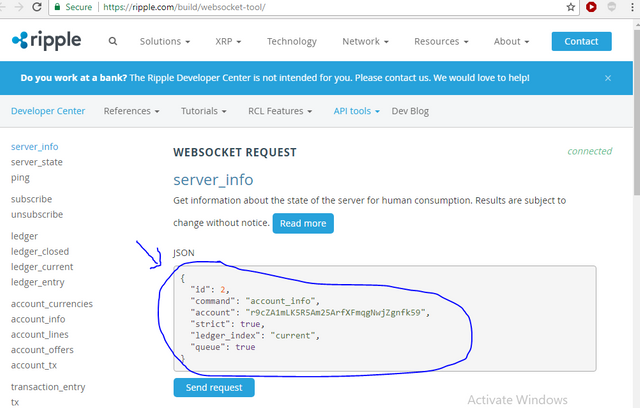Select server_state command

coord(37,162)
